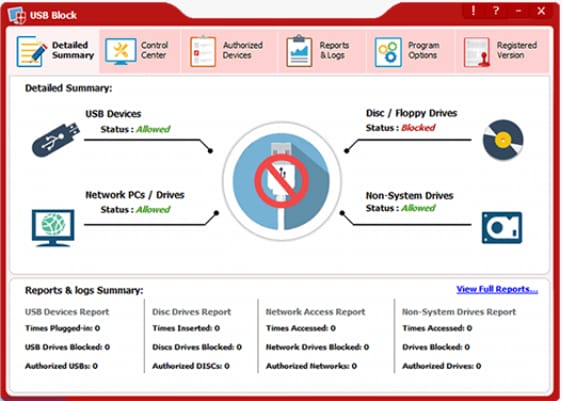Click the globe monitor network icon
This screenshot has height=401, width=562.
53,228
